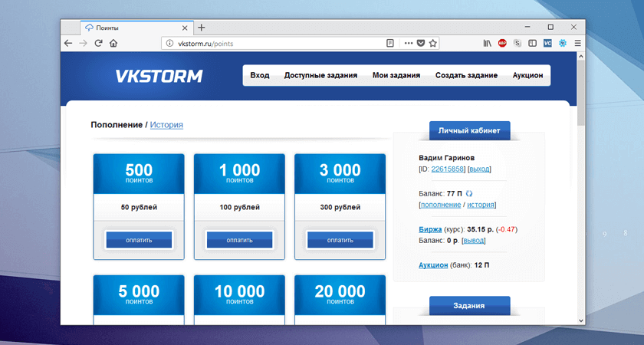Screen dimensions: 644x345
Task: Open the Library icon in toolbar
Action: [487, 43]
